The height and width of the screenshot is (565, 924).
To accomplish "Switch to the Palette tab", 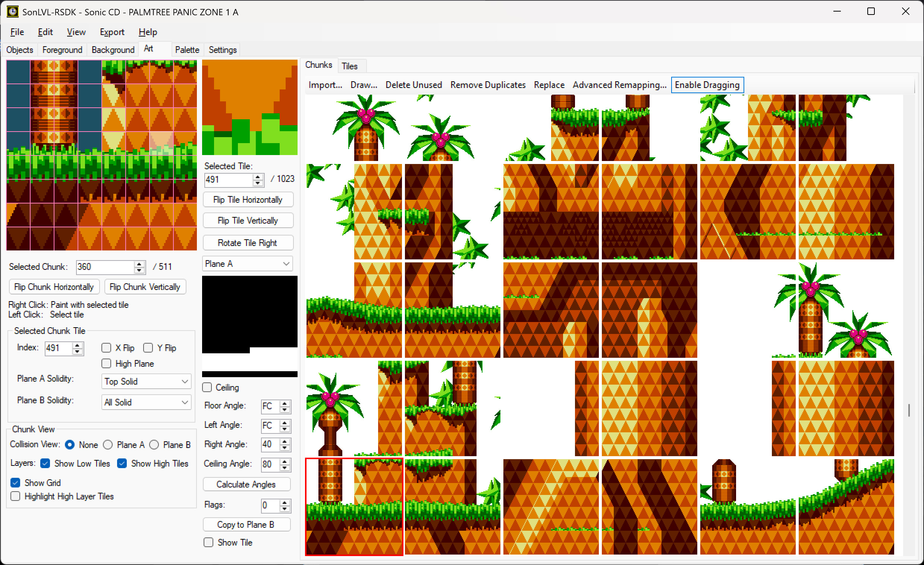I will pos(187,50).
